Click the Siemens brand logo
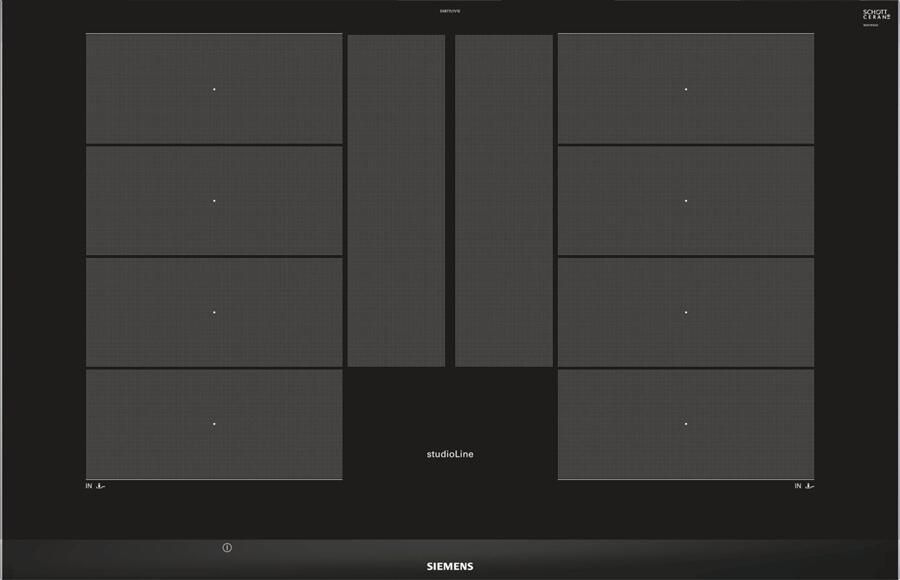 (x=450, y=566)
